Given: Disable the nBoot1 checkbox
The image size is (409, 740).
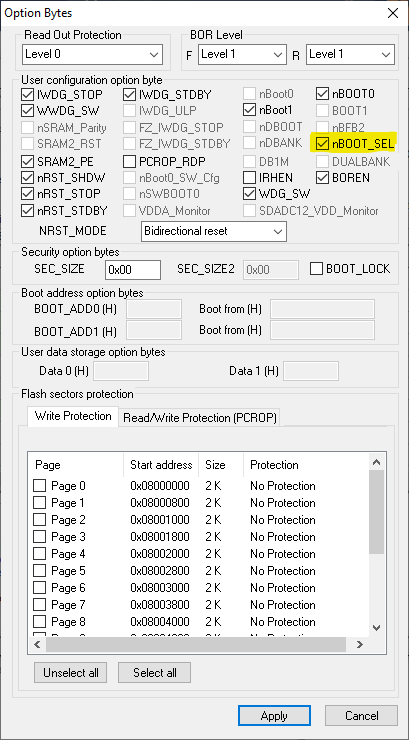Looking at the screenshot, I should coord(250,110).
